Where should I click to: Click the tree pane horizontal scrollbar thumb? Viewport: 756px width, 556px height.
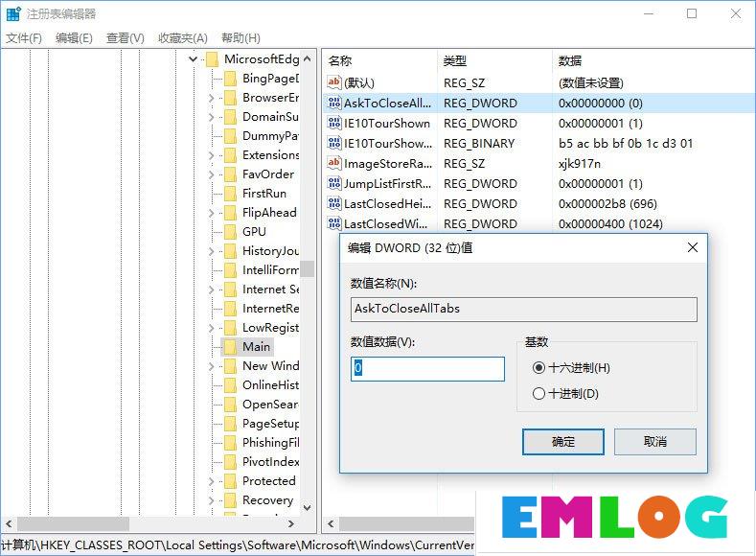click(73, 523)
